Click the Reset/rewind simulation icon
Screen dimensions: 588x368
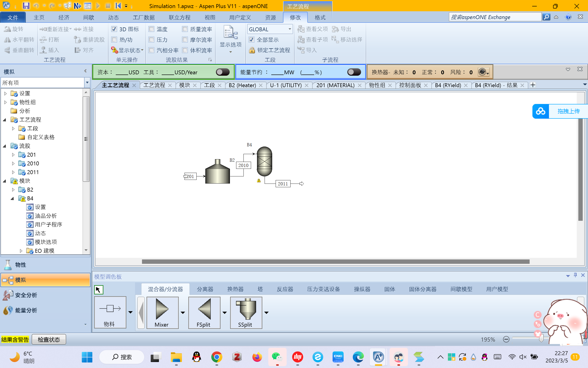(118, 6)
